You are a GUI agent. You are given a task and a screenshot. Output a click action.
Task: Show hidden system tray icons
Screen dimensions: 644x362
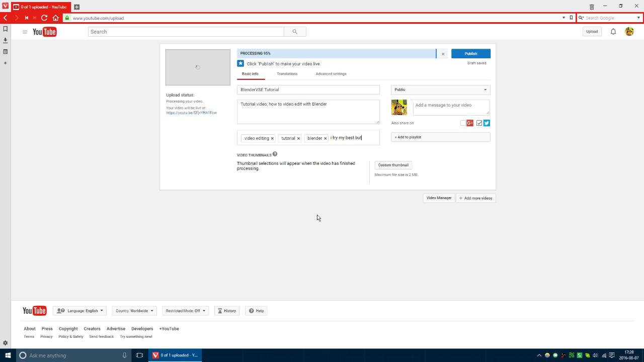tap(539, 355)
